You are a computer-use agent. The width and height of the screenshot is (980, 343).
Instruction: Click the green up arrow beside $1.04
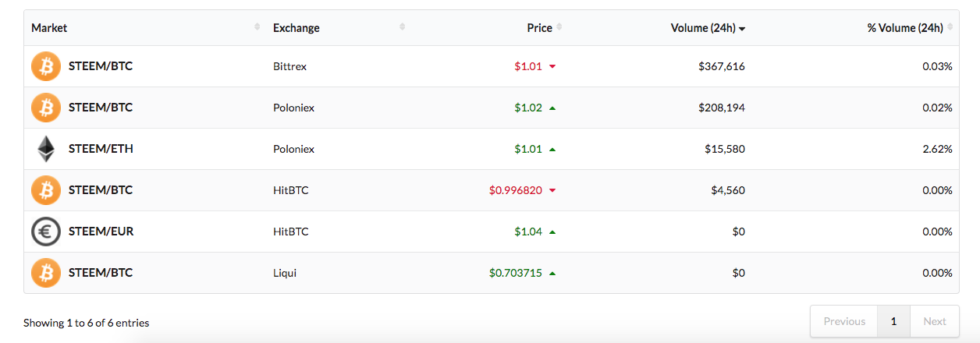point(552,232)
